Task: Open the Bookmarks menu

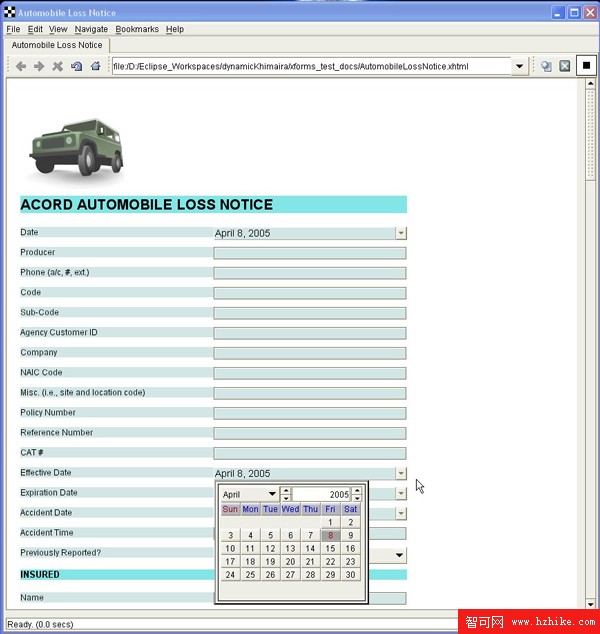Action: click(x=137, y=29)
